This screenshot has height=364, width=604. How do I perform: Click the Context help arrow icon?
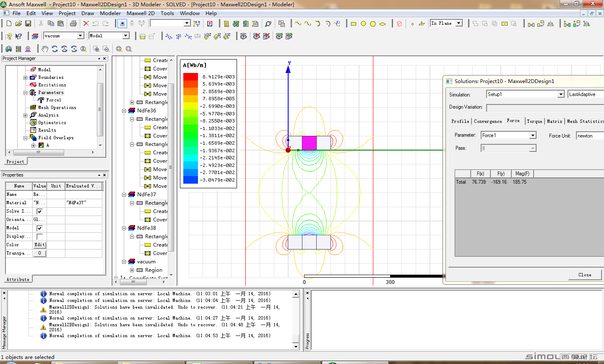[x=18, y=36]
